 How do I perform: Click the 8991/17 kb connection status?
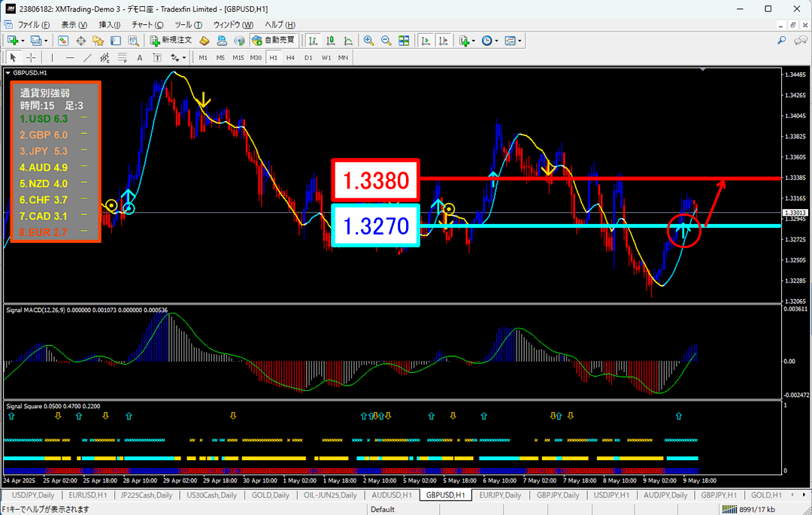749,509
